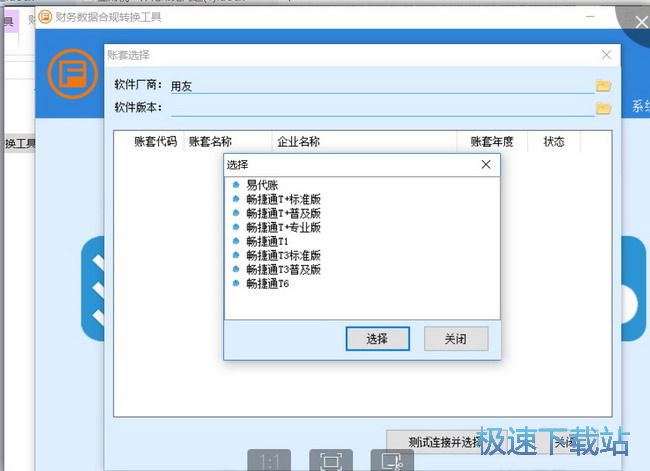650x471 pixels.
Task: Close the 账套选择 dialog with X
Action: pyautogui.click(x=606, y=55)
